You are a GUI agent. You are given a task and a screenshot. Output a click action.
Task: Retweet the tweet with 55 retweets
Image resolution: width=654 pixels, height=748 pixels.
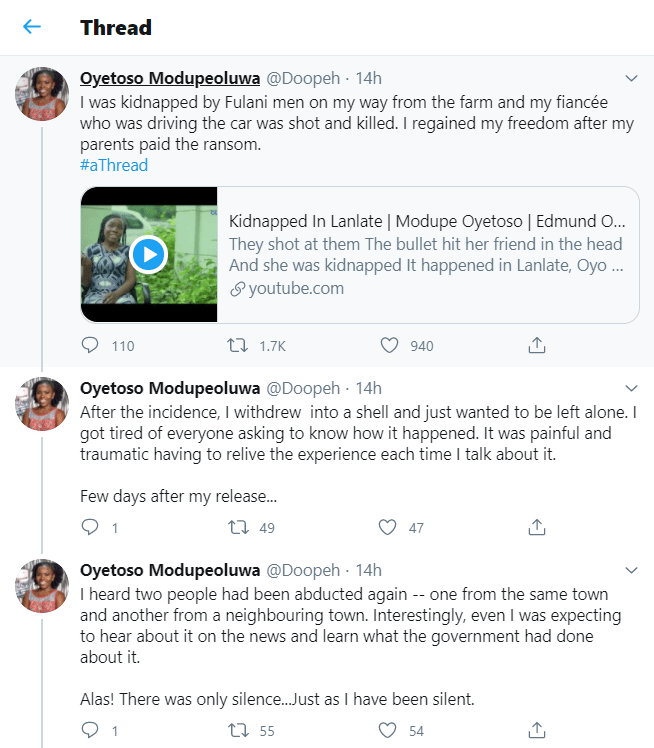(239, 731)
